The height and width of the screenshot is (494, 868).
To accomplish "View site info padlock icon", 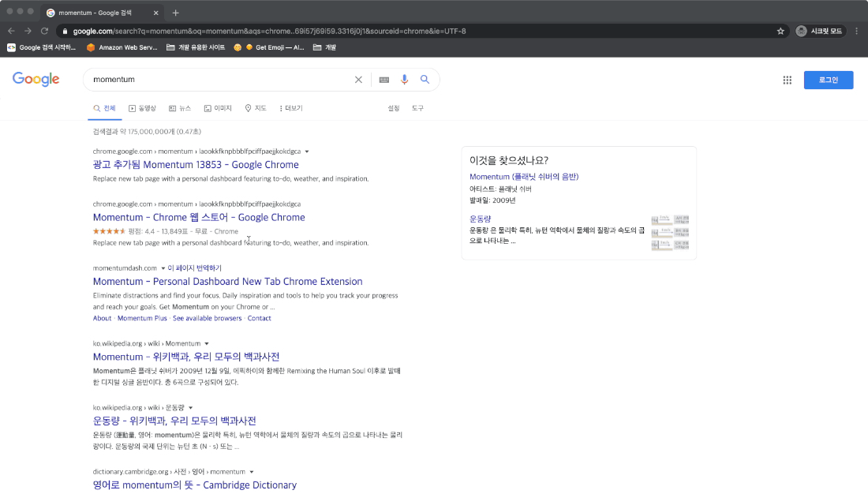I will (65, 31).
